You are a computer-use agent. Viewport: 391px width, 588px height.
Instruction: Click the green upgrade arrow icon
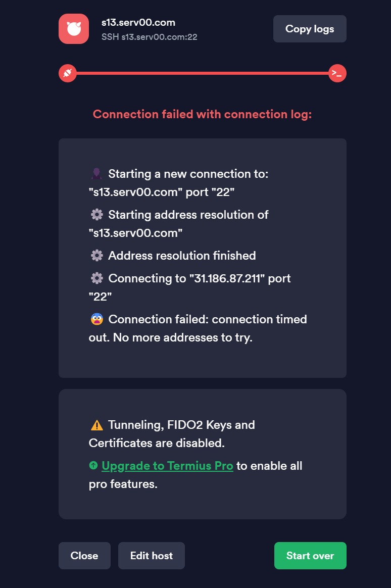[93, 465]
